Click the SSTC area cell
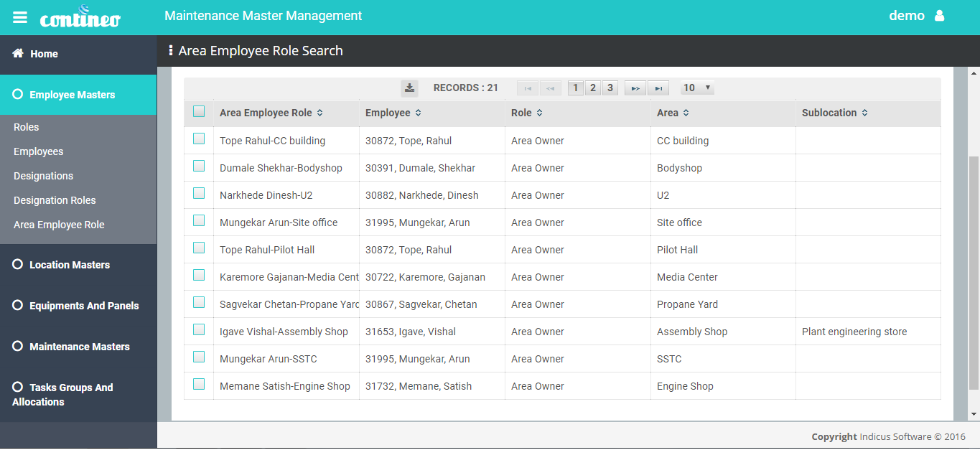Screen dimensions: 980x450 [723, 359]
